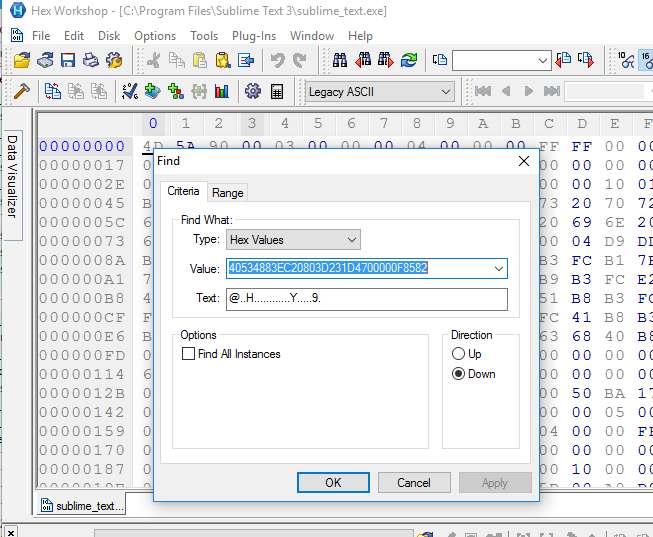
Task: Click the close X button of the bottom panel
Action: 11,533
